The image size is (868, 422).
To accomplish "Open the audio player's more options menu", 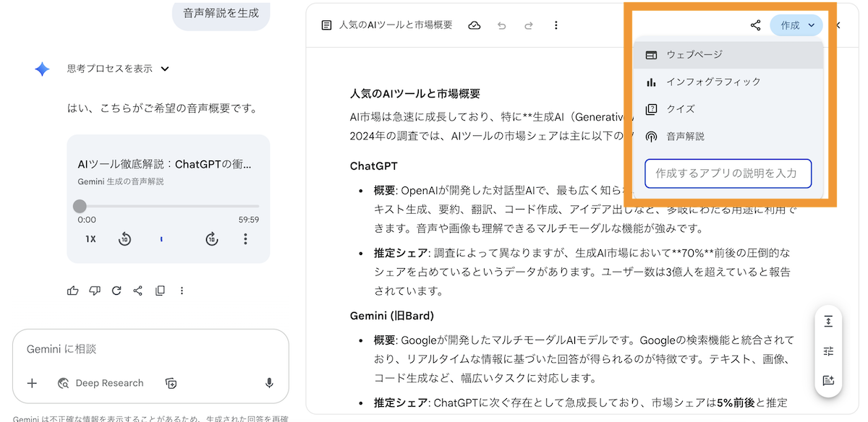I will coord(246,239).
